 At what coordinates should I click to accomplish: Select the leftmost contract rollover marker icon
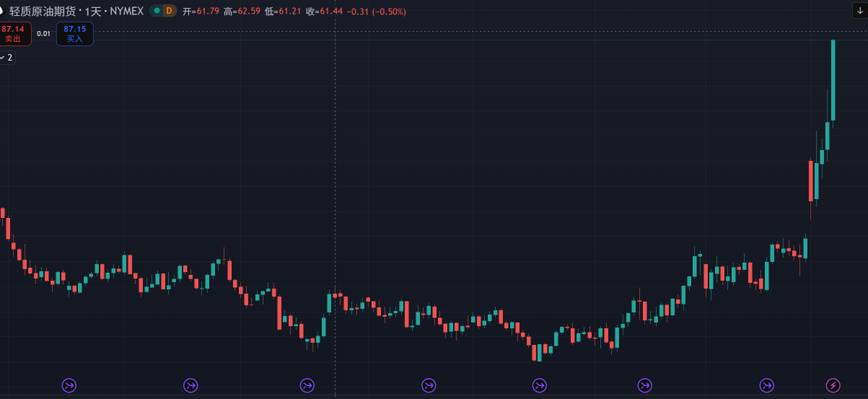69,385
